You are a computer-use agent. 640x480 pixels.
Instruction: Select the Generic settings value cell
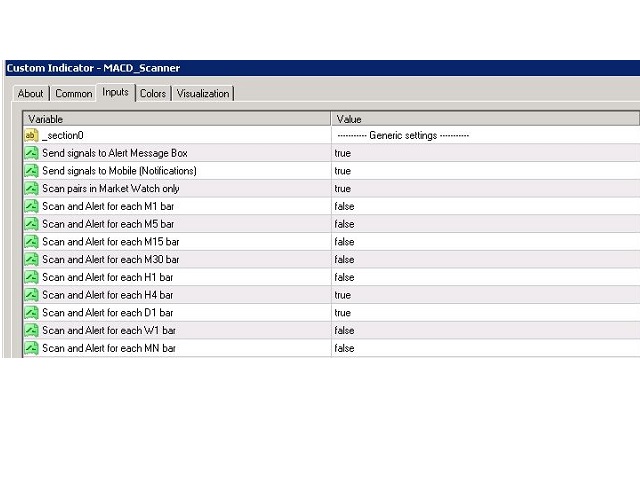click(486, 135)
